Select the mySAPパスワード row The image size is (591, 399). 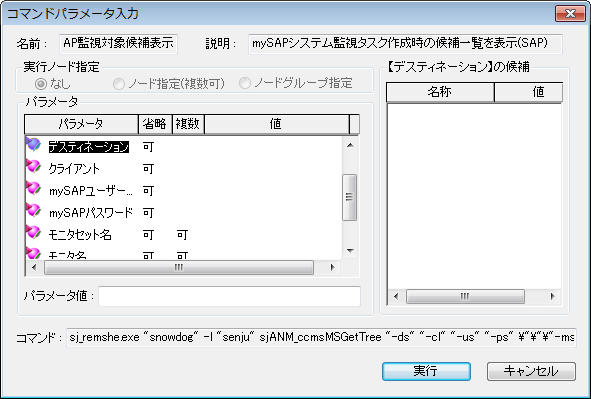[x=183, y=212]
